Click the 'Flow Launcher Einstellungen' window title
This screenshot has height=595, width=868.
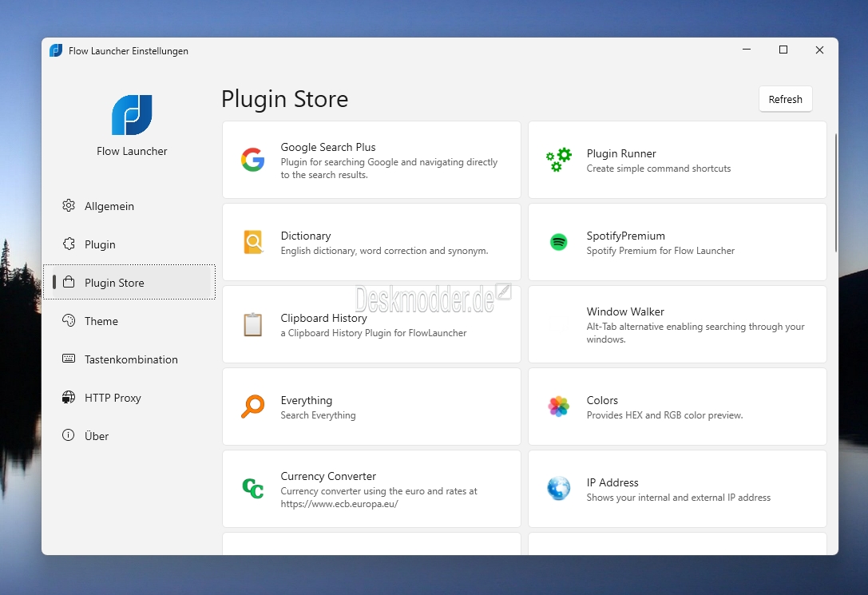(129, 51)
